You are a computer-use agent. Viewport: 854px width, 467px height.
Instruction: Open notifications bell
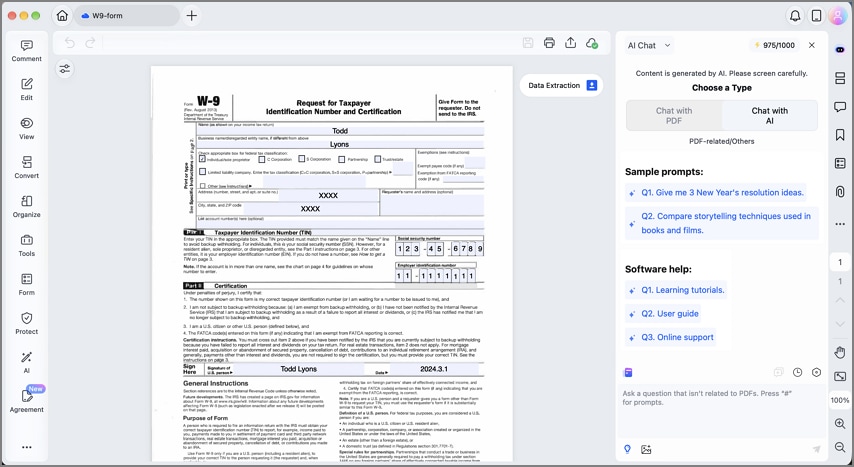click(795, 16)
